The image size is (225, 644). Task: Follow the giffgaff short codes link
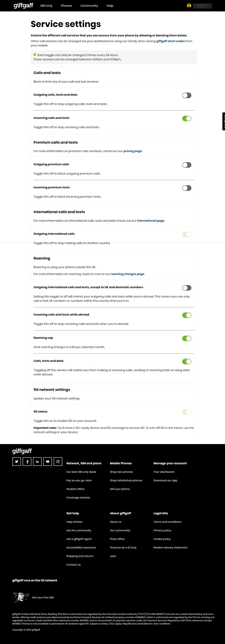170,41
